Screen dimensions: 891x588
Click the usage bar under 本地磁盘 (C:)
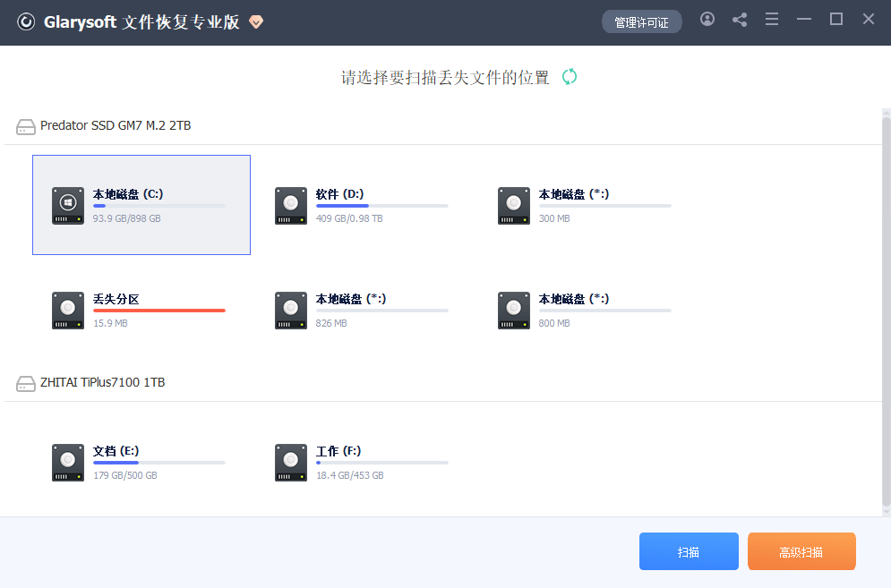point(158,206)
